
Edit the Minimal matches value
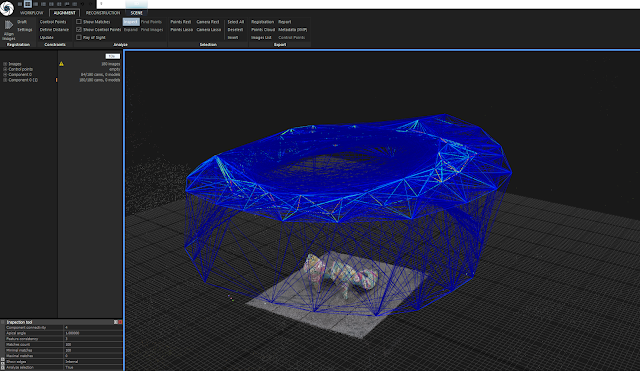pyautogui.click(x=93, y=350)
